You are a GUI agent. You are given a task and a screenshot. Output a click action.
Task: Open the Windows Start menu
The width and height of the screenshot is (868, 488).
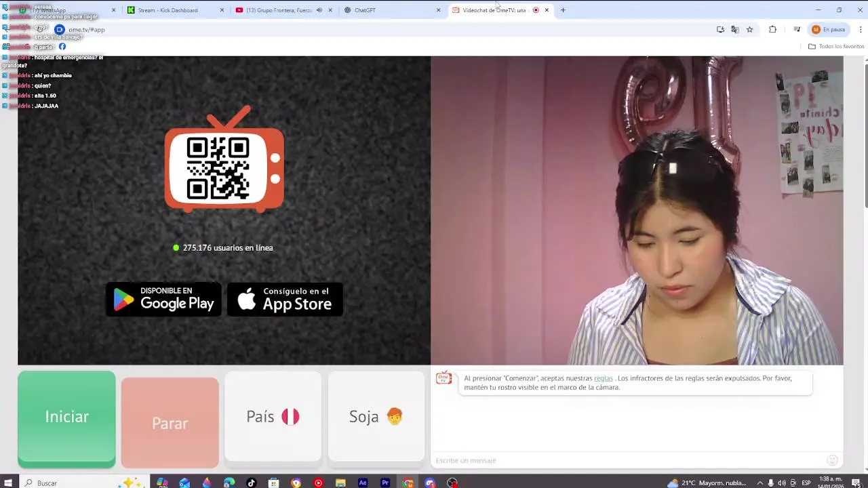coord(9,483)
